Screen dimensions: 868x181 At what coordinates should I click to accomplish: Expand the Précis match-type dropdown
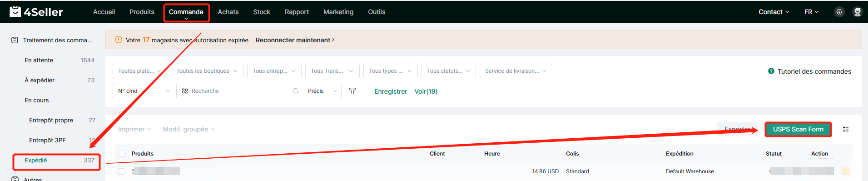point(322,91)
